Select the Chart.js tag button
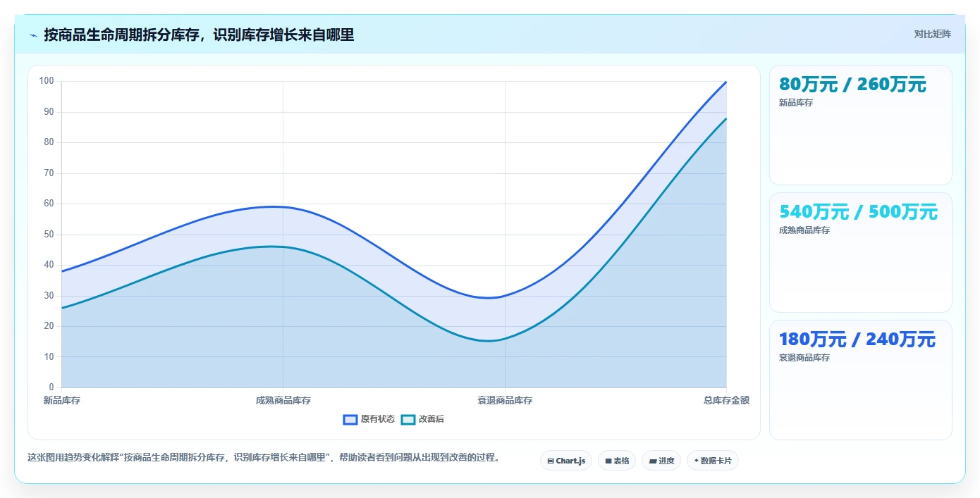Screen dimensions: 980x498 (x=566, y=461)
